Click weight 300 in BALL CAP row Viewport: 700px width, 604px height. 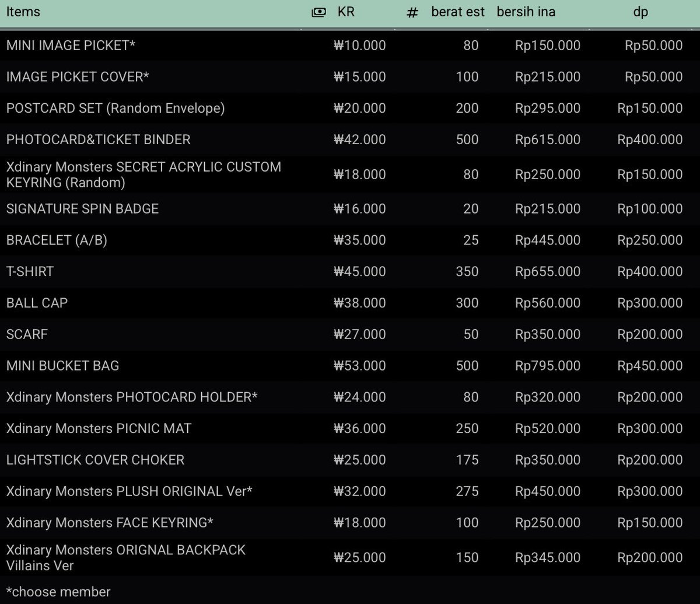(467, 303)
